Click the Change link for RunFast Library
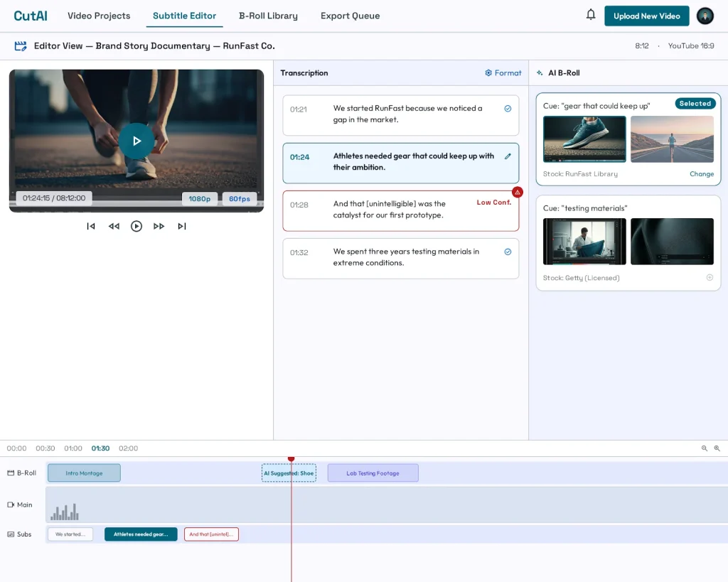This screenshot has width=728, height=582. click(x=702, y=174)
